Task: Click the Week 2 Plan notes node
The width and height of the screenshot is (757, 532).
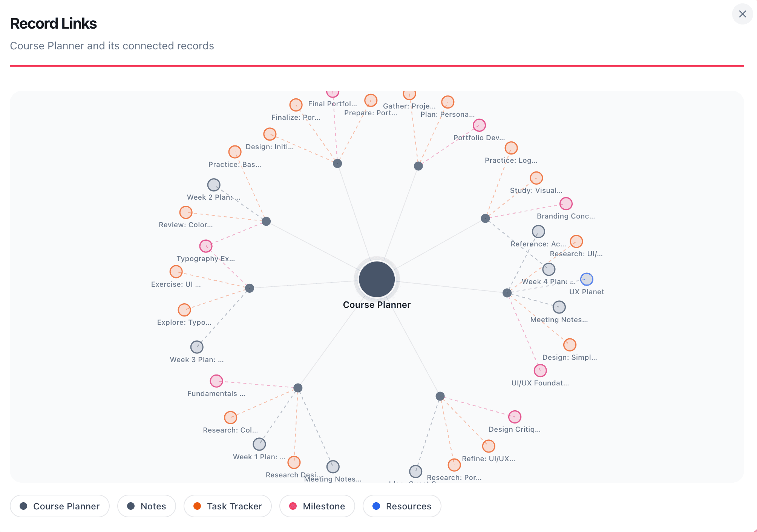Action: coord(214,185)
